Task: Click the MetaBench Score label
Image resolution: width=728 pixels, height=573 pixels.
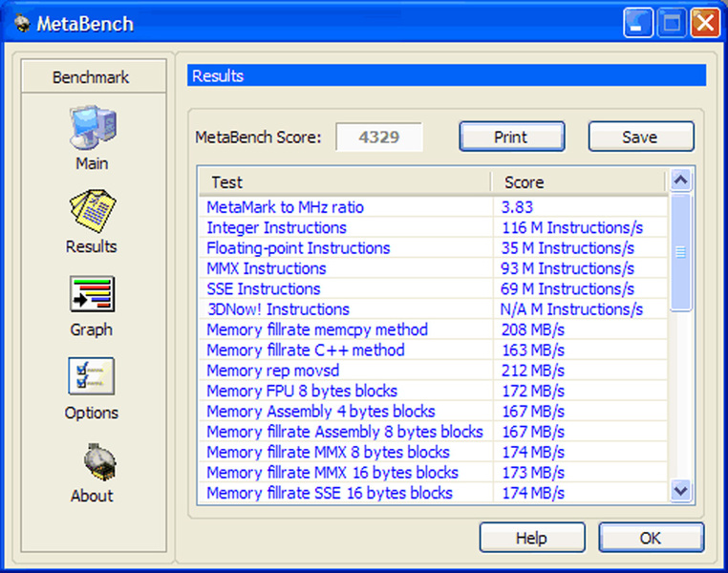Action: tap(258, 138)
